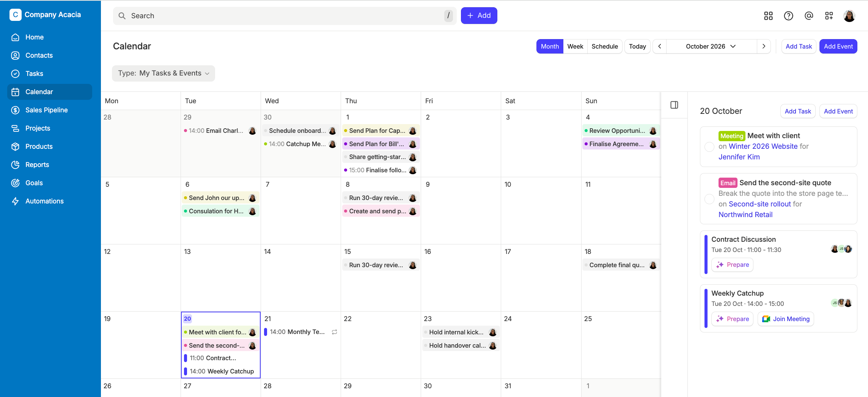The image size is (868, 397).
Task: Select the Month view tab
Action: (550, 46)
